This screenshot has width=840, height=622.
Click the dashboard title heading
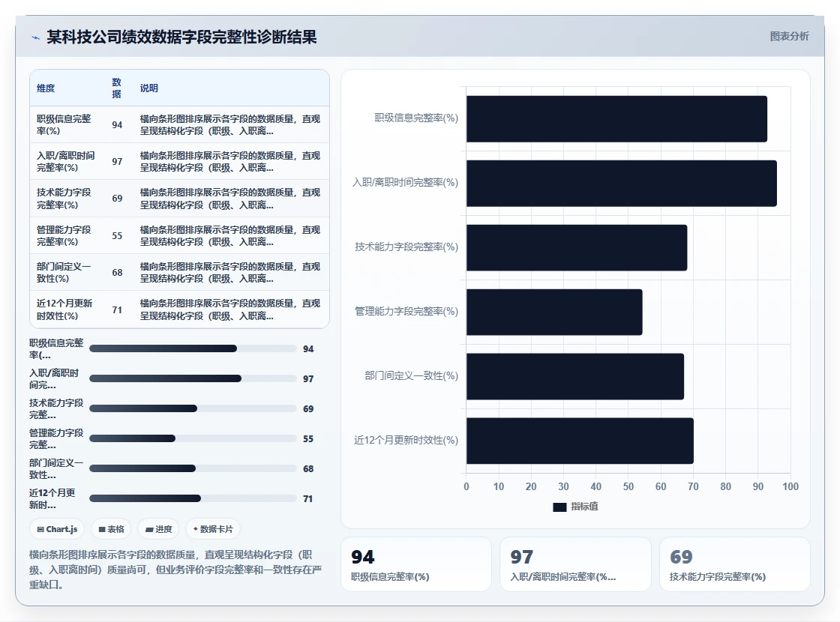181,37
